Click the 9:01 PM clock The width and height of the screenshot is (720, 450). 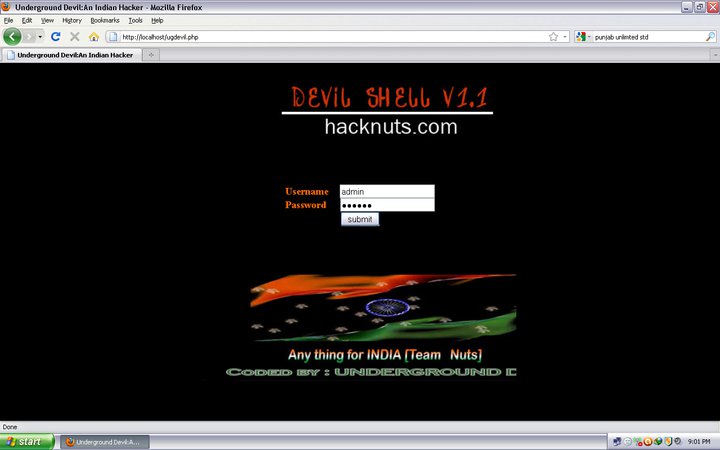699,442
